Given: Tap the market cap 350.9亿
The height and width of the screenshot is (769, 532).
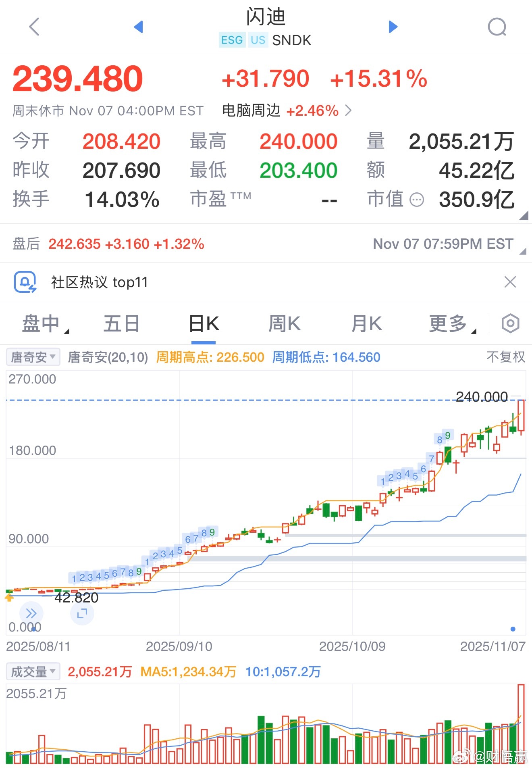Looking at the screenshot, I should (x=477, y=200).
